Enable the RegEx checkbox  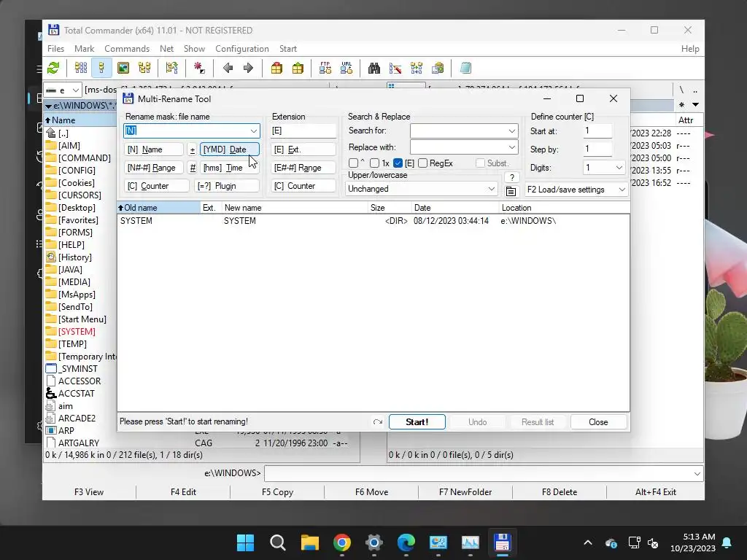click(x=422, y=163)
